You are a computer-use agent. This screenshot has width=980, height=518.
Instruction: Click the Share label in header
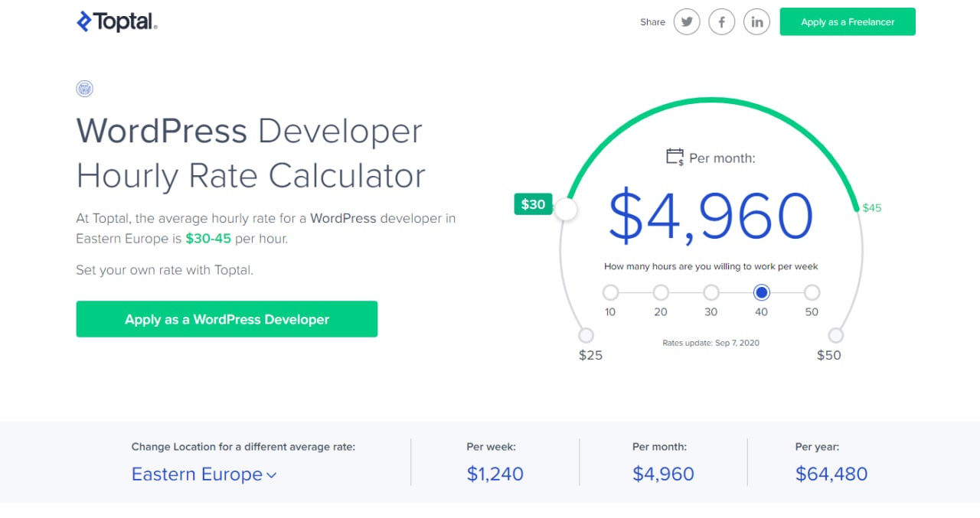652,22
